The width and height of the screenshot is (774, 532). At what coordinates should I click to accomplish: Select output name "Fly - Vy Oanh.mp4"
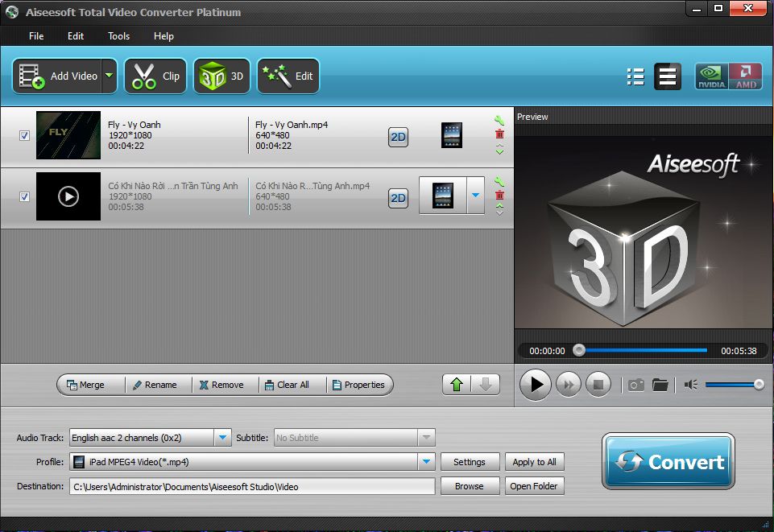pyautogui.click(x=292, y=125)
